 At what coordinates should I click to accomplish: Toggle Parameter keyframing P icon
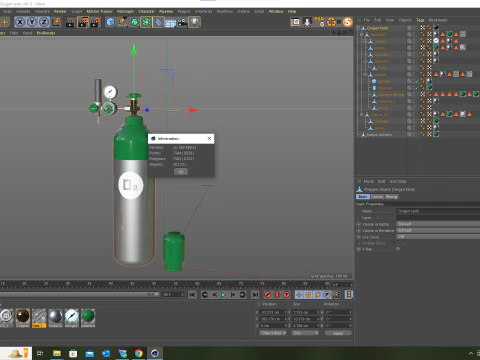[x=327, y=295]
